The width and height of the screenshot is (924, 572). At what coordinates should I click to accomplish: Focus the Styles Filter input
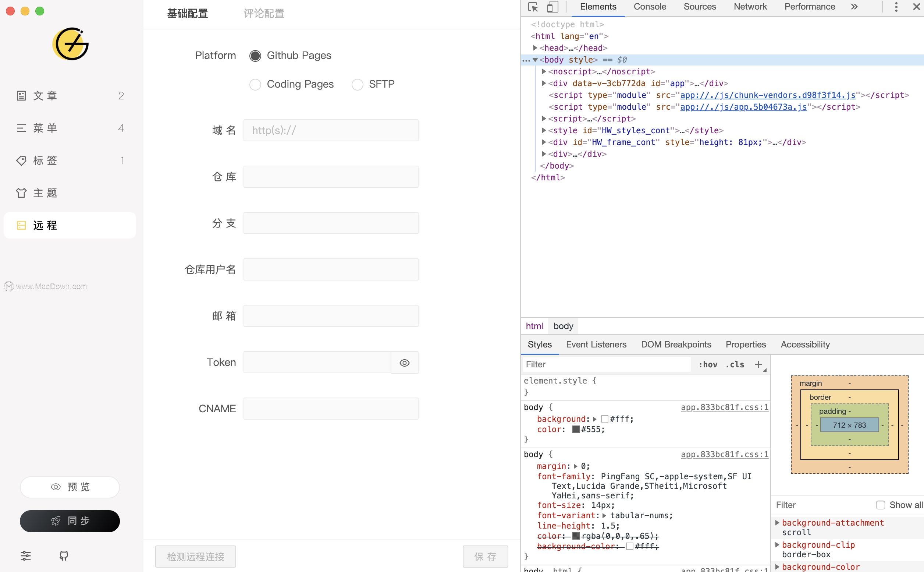click(607, 364)
